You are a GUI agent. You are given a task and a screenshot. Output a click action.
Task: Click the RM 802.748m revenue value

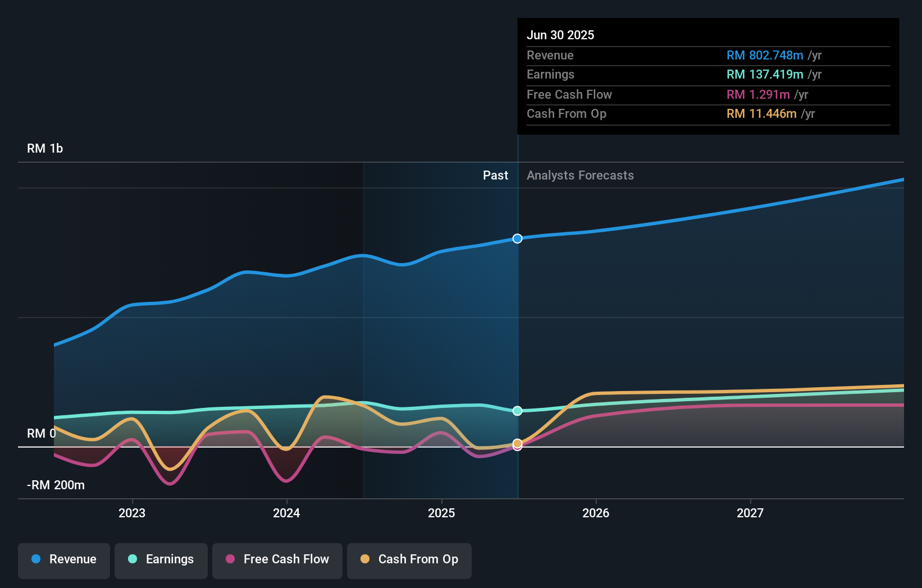tap(764, 55)
